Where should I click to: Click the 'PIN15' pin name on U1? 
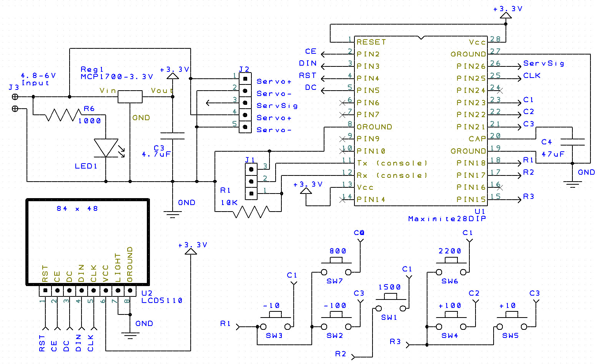point(471,199)
